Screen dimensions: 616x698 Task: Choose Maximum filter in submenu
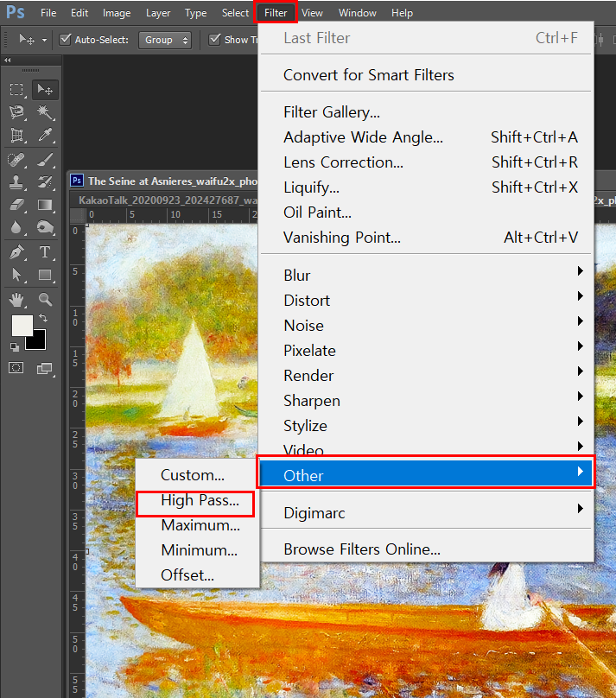pos(198,525)
